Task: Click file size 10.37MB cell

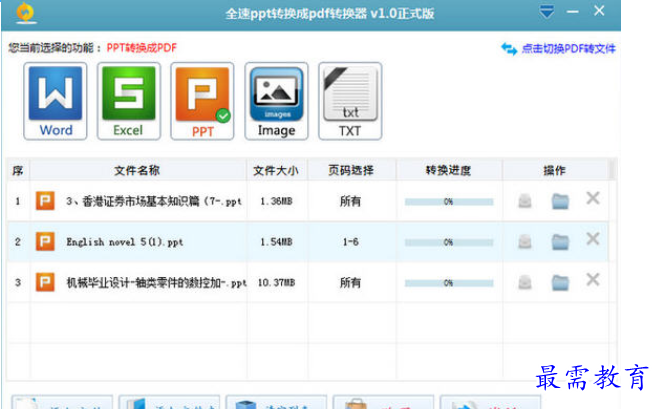Action: [277, 283]
